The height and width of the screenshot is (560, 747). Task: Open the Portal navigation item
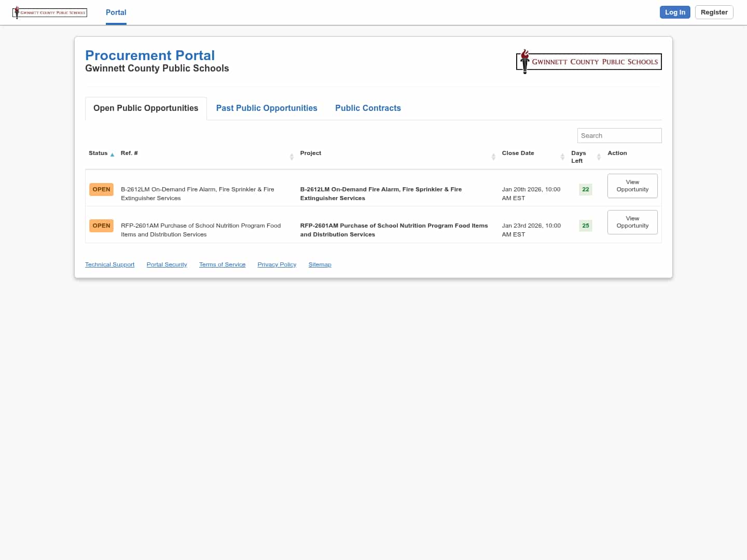116,12
